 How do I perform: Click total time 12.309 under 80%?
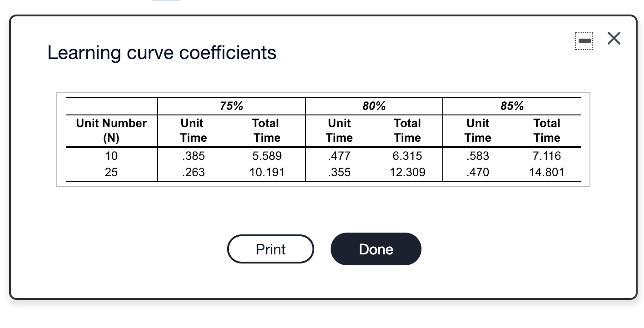[407, 172]
